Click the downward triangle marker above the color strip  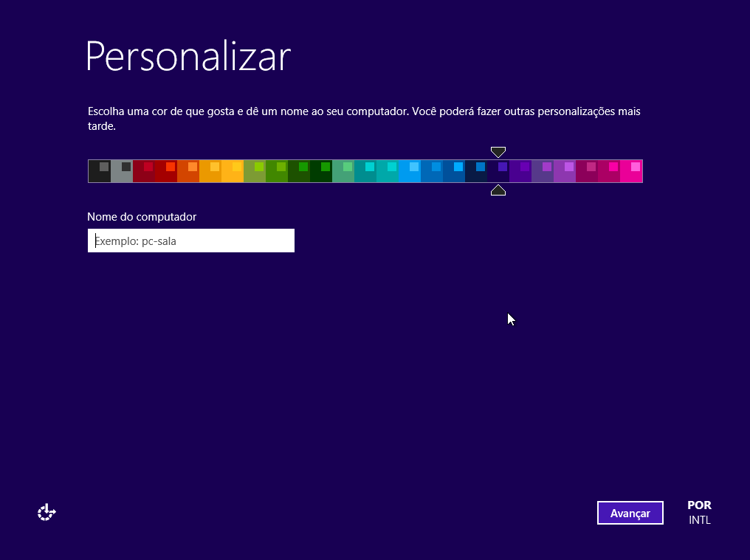click(x=498, y=152)
